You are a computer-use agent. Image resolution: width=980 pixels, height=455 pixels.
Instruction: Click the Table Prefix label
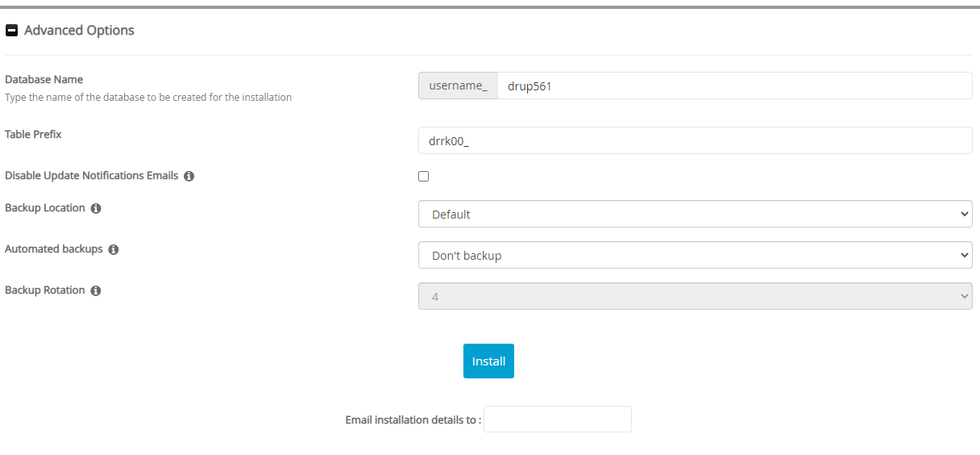(x=33, y=135)
